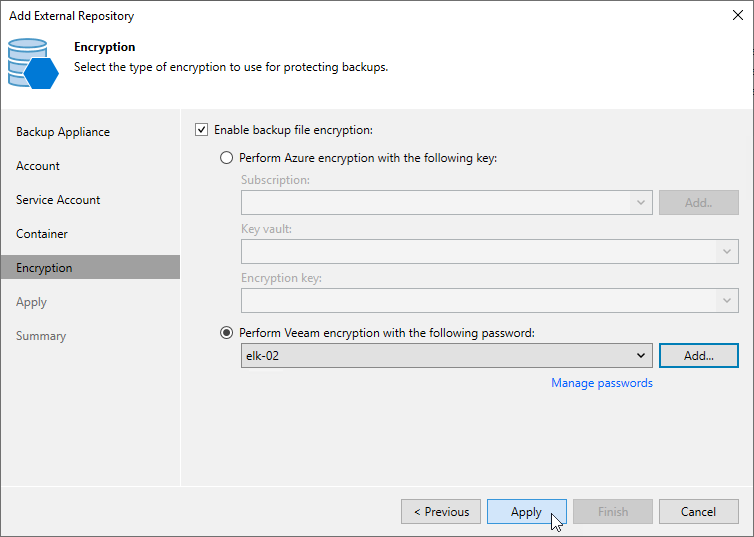Select the Encryption step in sidebar
754x537 pixels.
point(90,267)
